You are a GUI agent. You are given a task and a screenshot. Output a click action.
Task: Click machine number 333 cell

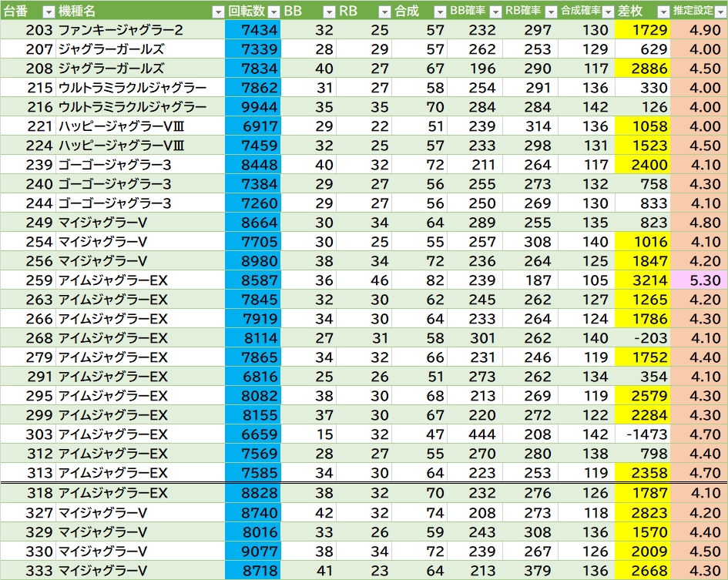click(x=29, y=571)
